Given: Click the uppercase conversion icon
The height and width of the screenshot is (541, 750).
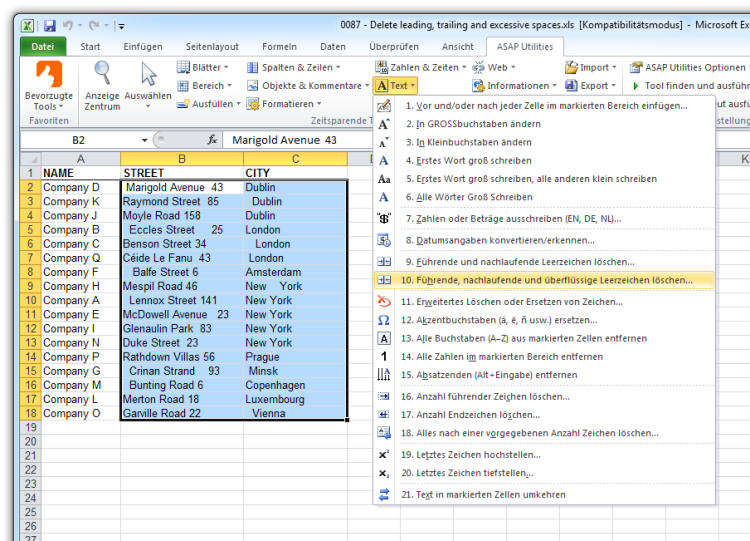Looking at the screenshot, I should (384, 124).
